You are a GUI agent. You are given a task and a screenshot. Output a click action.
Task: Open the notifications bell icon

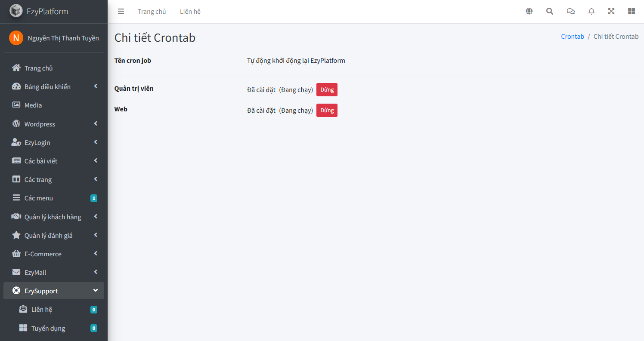pyautogui.click(x=591, y=12)
